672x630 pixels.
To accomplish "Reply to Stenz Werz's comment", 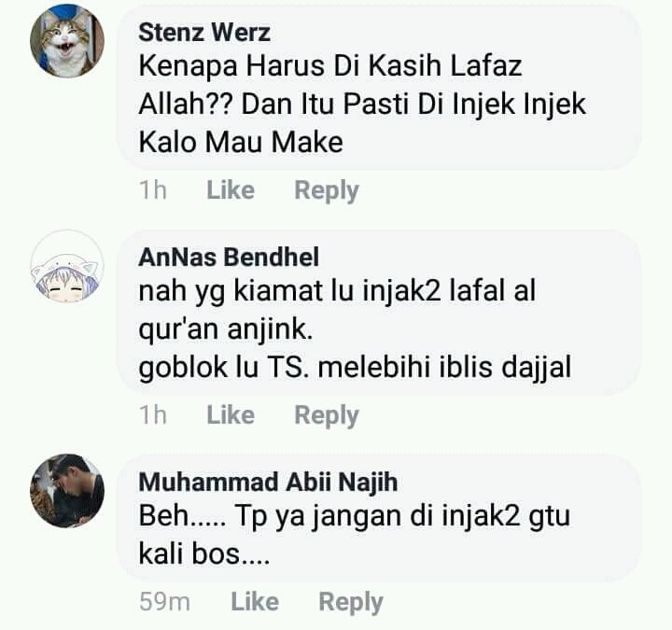I will pyautogui.click(x=326, y=190).
